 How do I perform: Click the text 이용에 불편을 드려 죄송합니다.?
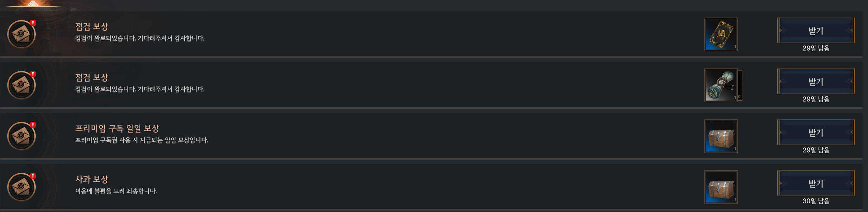116,191
